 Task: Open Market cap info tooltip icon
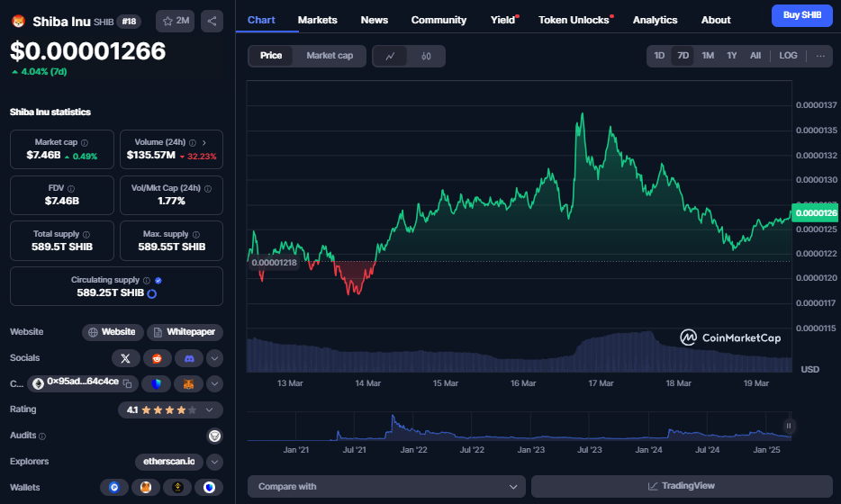click(85, 142)
